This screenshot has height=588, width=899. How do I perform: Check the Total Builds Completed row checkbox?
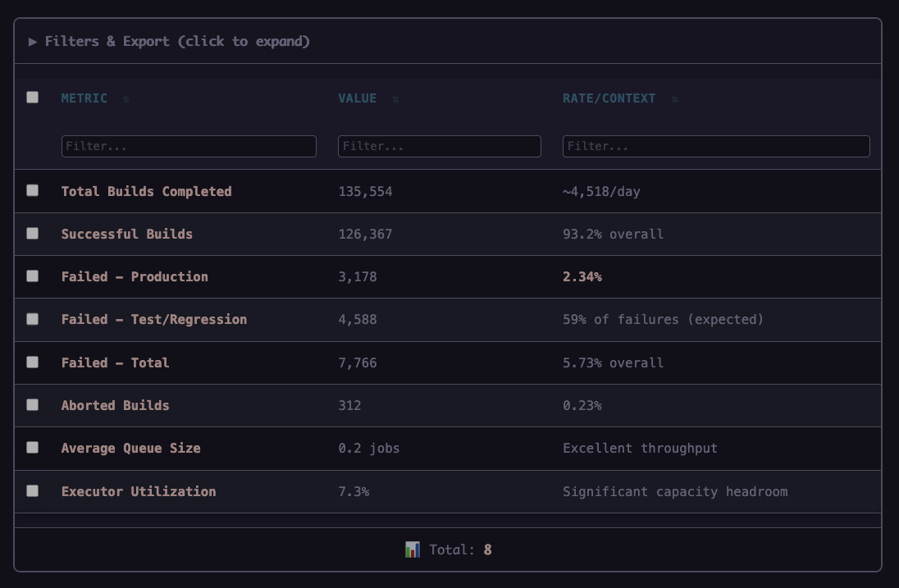(x=33, y=190)
